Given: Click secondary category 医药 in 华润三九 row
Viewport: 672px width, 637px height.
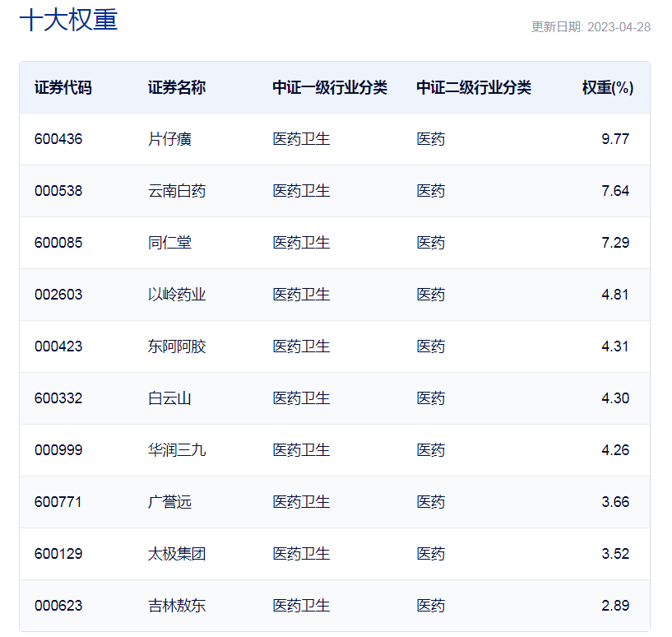Looking at the screenshot, I should (431, 450).
